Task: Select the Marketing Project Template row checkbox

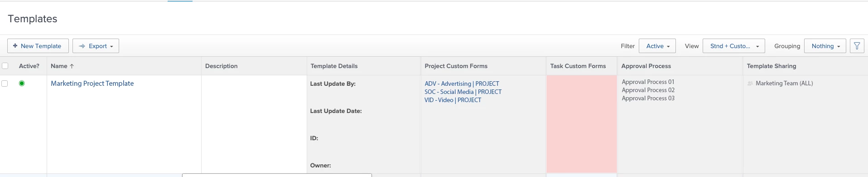Action: point(5,84)
